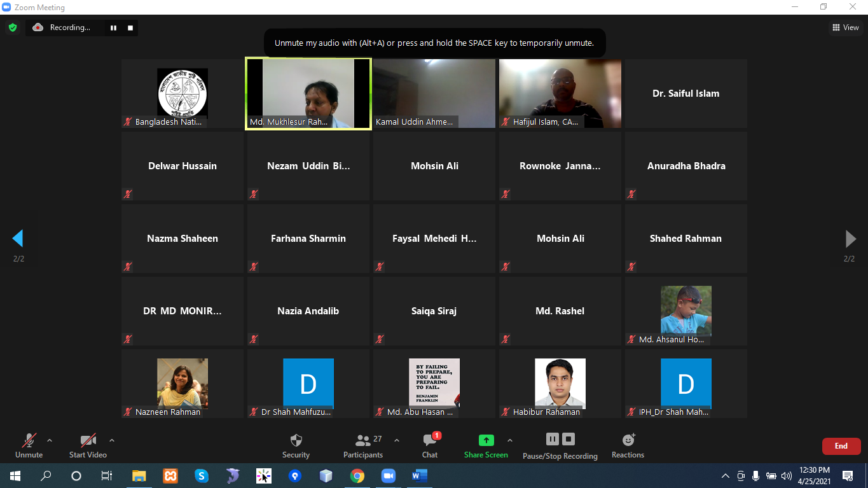Open Microsoft Word from the taskbar
Image resolution: width=868 pixels, height=488 pixels.
pyautogui.click(x=419, y=475)
